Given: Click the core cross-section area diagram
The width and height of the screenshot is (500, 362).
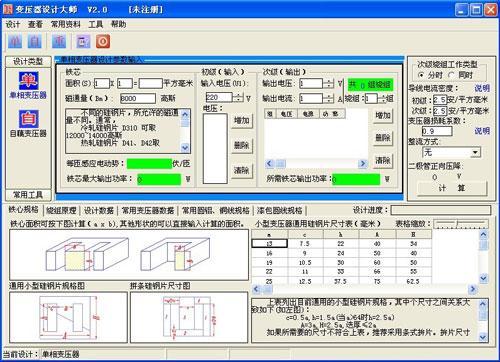Looking at the screenshot, I should tap(129, 255).
